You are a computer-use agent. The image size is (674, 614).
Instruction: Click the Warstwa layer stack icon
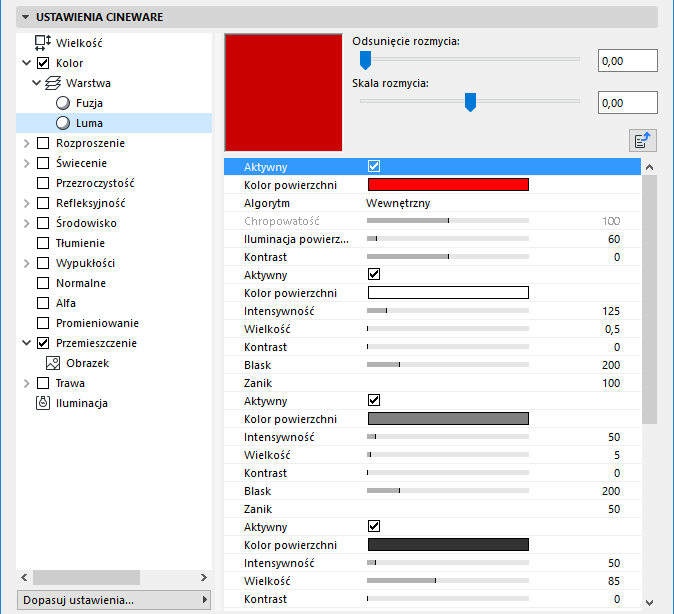click(53, 83)
